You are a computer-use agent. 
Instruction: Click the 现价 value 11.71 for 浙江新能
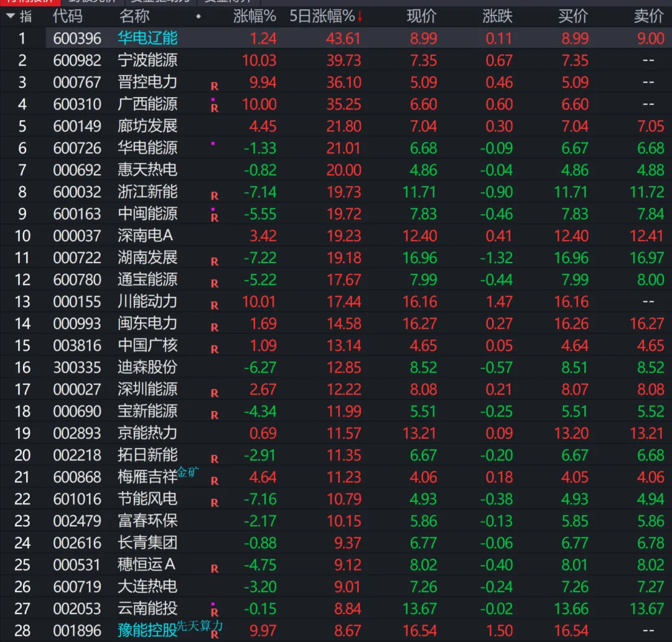click(419, 192)
